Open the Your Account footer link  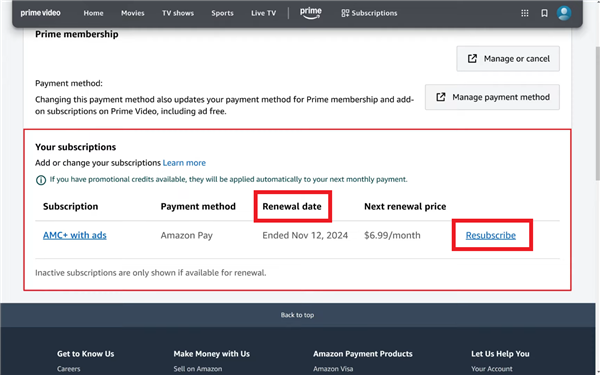492,369
